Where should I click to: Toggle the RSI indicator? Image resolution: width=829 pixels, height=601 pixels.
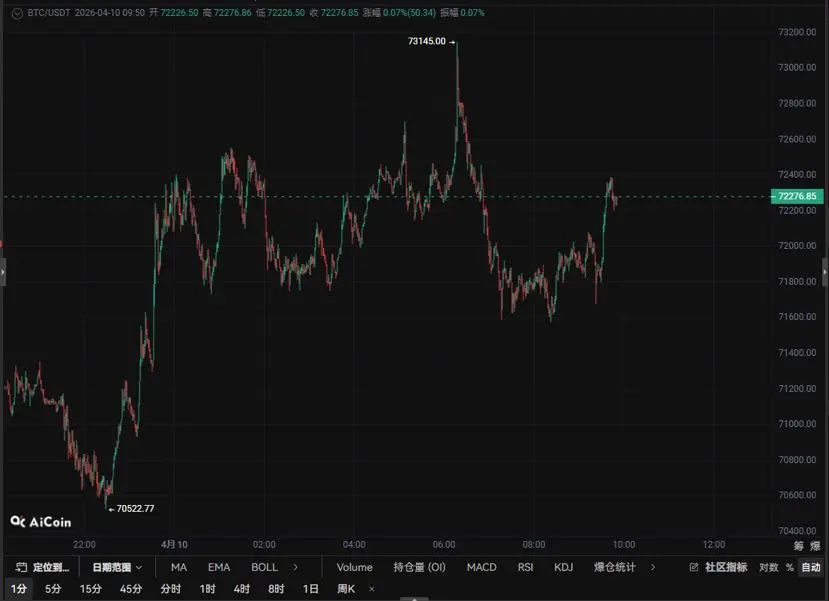click(526, 567)
